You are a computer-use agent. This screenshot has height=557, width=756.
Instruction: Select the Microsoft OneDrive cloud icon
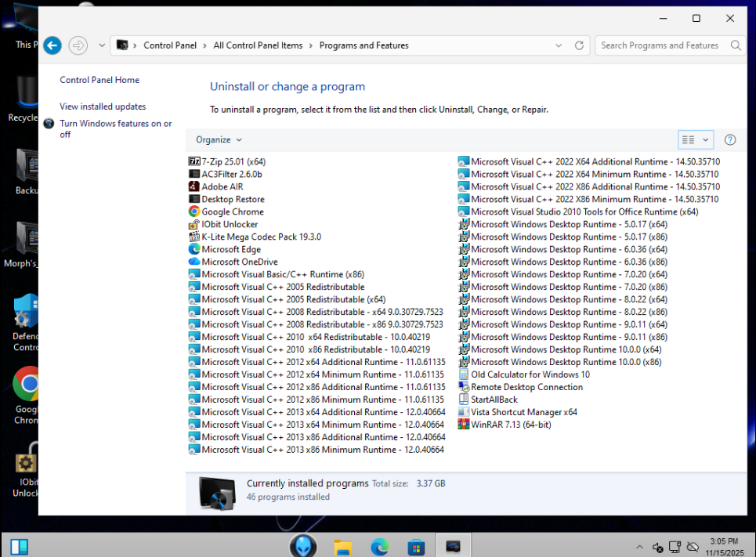(194, 262)
